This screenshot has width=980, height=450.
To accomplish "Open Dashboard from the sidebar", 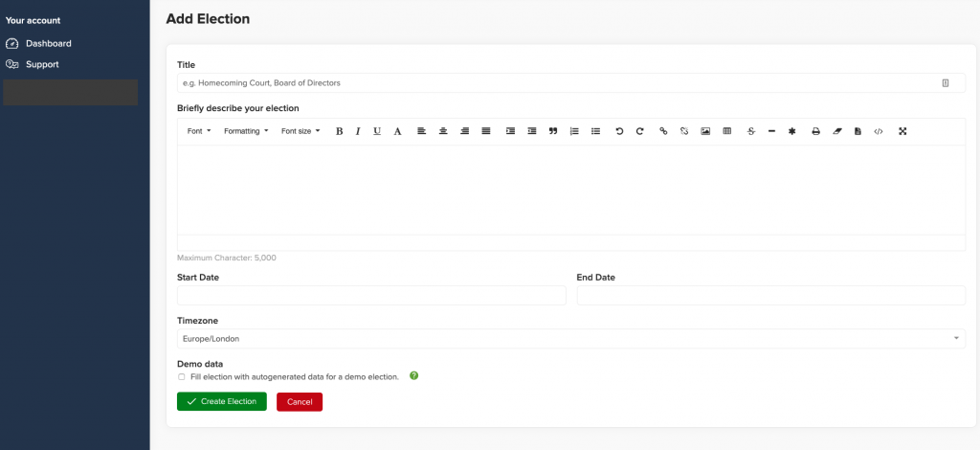I will tap(48, 44).
